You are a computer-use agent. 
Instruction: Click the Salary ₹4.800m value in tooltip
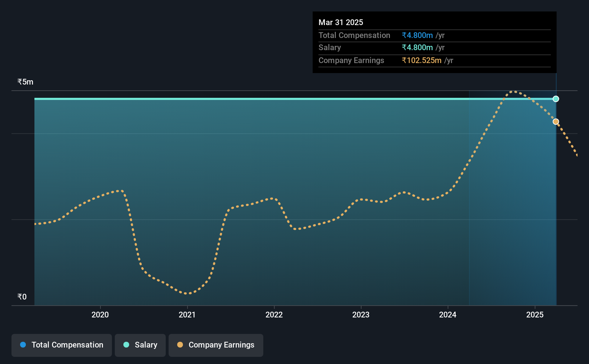click(x=417, y=47)
